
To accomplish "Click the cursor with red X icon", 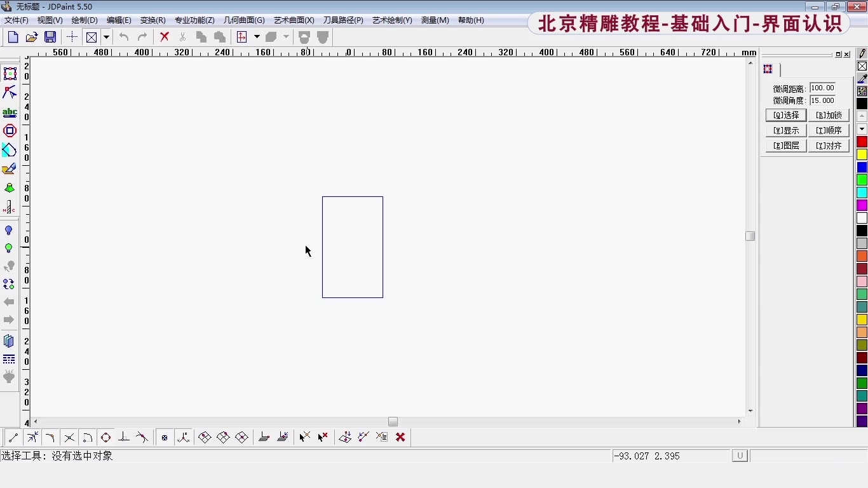I will tap(323, 437).
